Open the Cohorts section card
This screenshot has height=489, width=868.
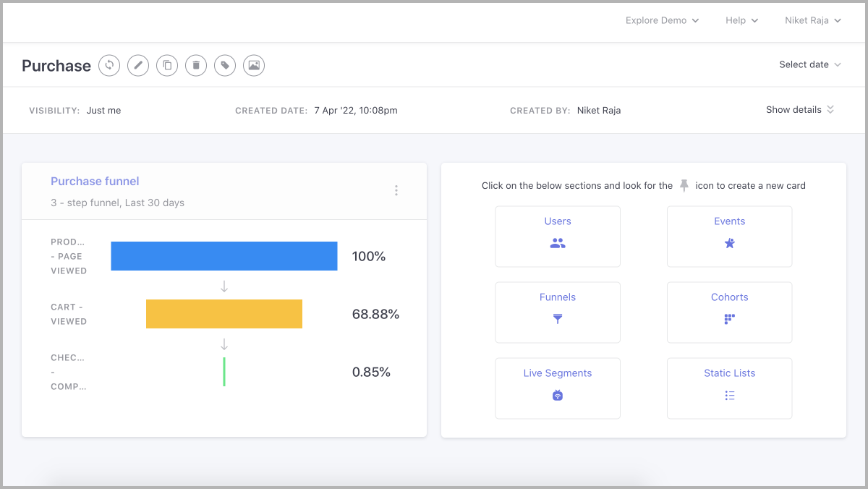click(729, 312)
